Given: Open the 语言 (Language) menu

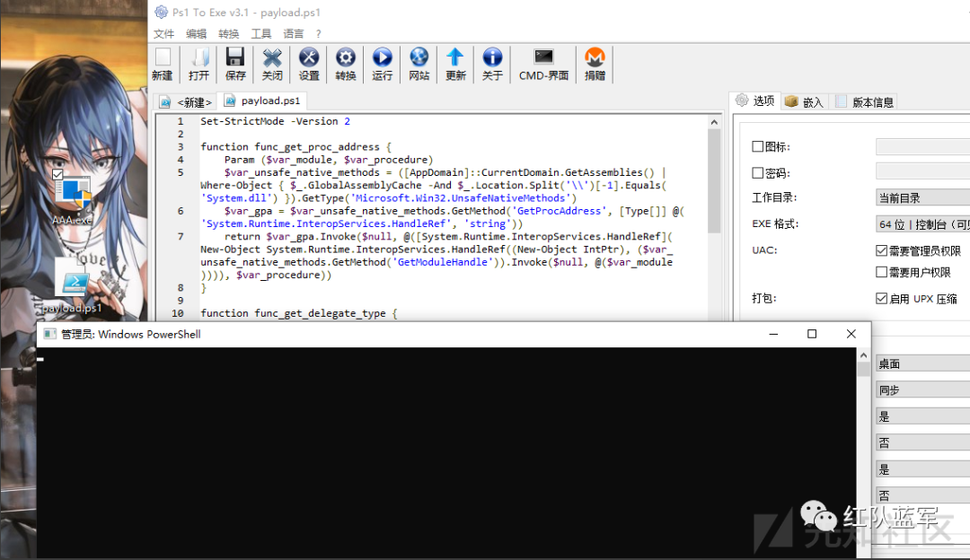Looking at the screenshot, I should point(293,34).
